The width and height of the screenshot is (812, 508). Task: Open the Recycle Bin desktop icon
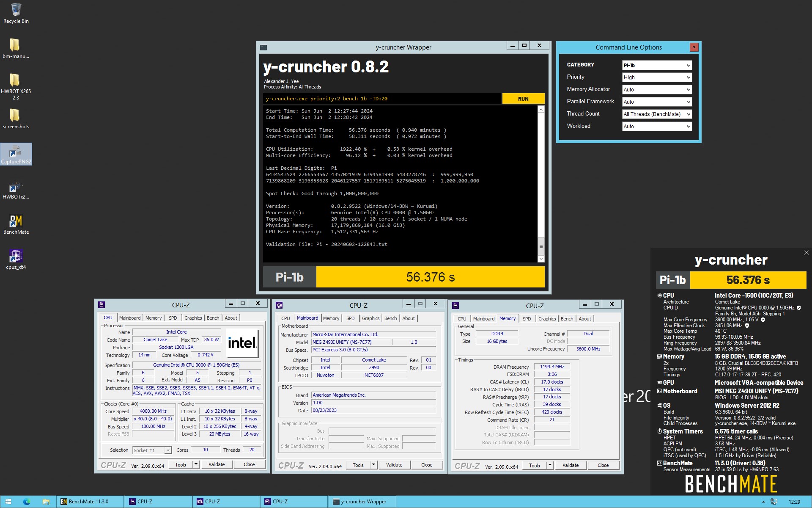16,13
